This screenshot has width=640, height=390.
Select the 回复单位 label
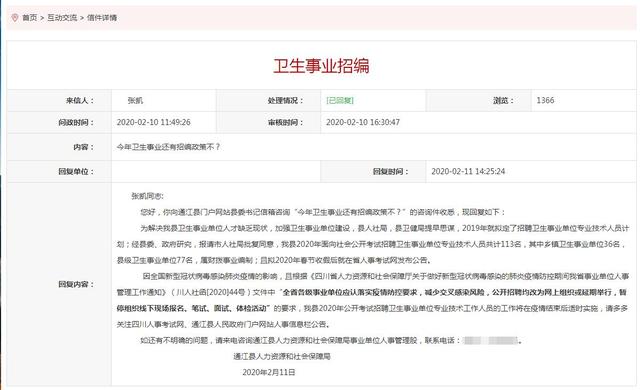pyautogui.click(x=76, y=171)
